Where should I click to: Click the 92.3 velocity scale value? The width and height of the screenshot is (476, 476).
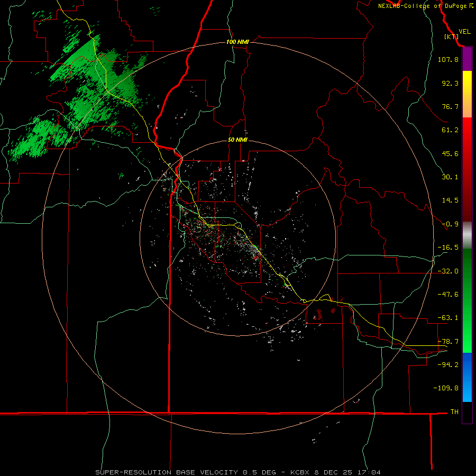pyautogui.click(x=450, y=83)
